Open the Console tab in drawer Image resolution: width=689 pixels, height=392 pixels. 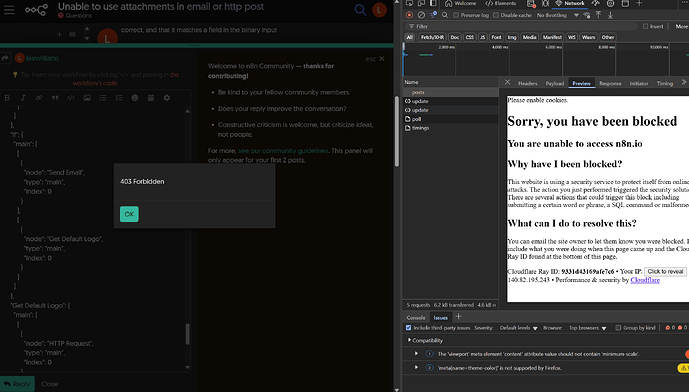pyautogui.click(x=416, y=317)
